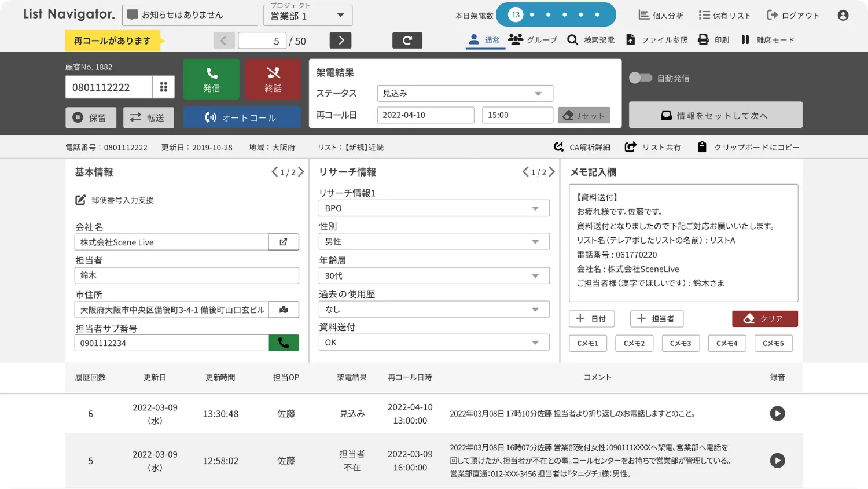The width and height of the screenshot is (868, 489).
Task: Call the 担当者サブ番号 with green phone icon
Action: click(x=284, y=343)
